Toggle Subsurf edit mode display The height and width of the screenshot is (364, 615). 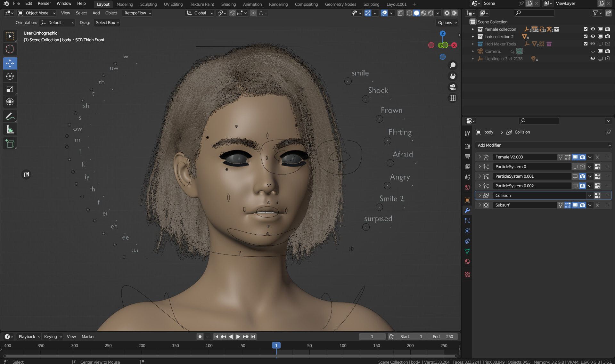point(568,205)
